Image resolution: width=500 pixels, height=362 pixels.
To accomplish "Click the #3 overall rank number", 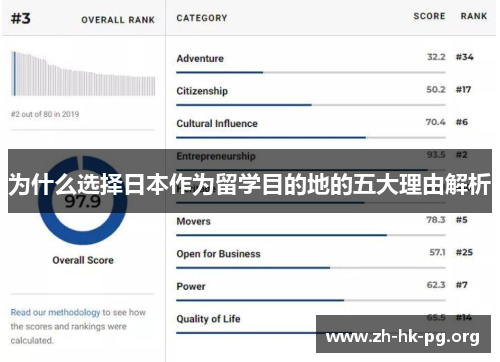I will point(21,18).
